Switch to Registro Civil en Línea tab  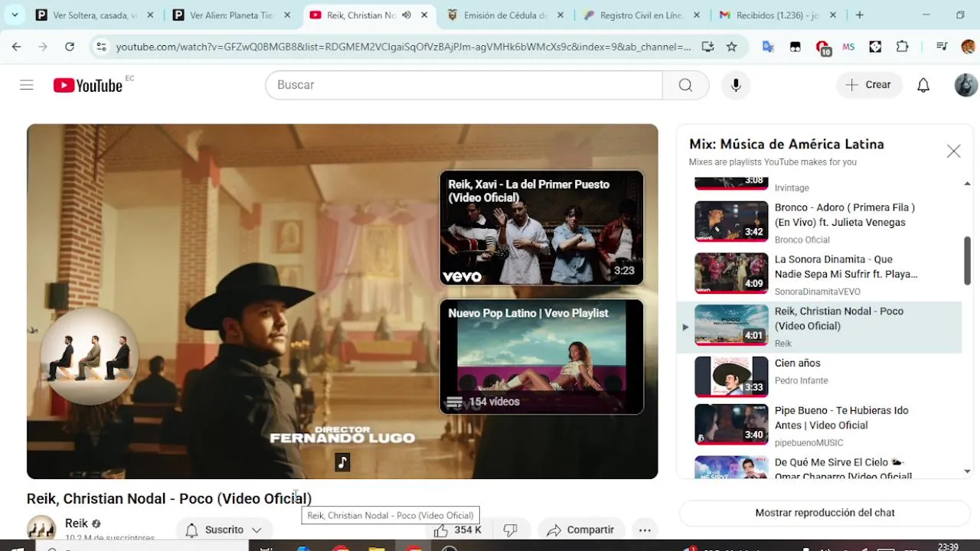point(642,15)
